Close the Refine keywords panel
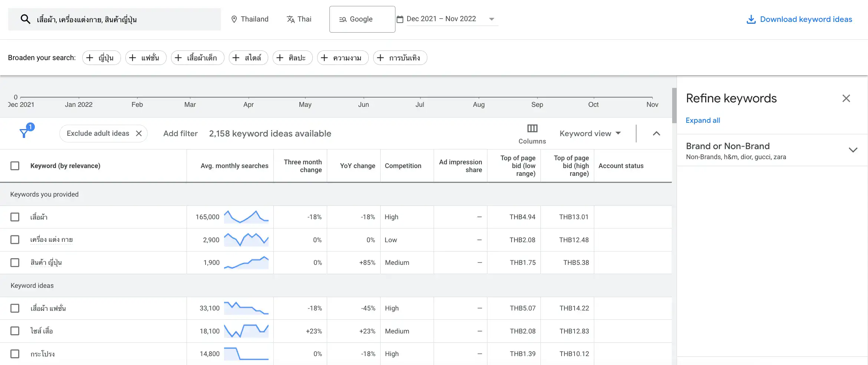The image size is (868, 365). [x=846, y=98]
